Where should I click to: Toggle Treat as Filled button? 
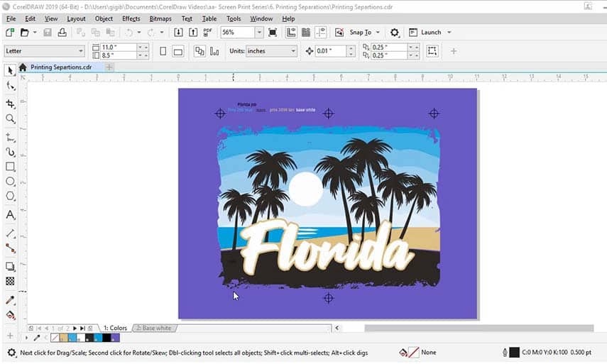(x=432, y=51)
